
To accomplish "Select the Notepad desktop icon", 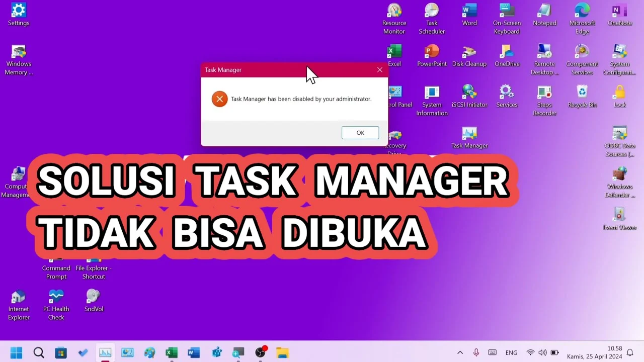I will pyautogui.click(x=545, y=15).
